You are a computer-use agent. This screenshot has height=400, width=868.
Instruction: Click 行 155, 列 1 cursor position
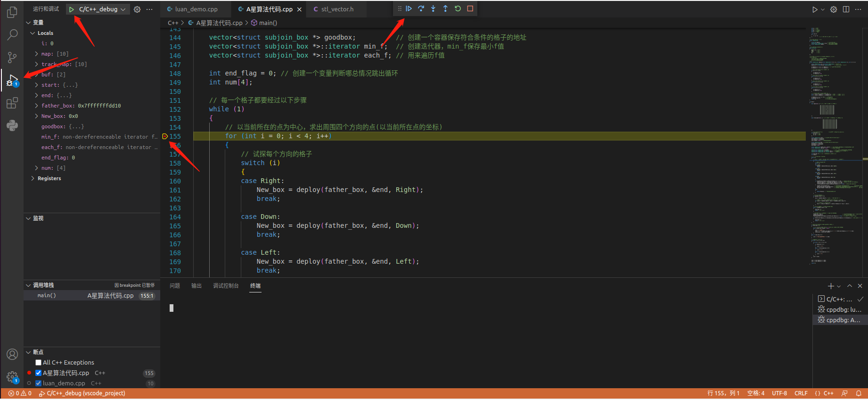[x=723, y=393]
